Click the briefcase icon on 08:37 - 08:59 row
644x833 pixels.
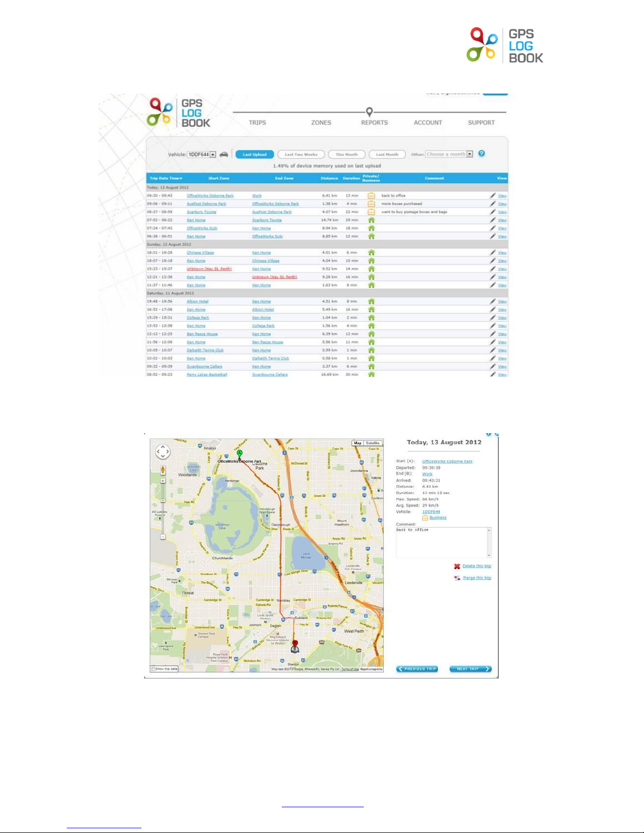371,212
